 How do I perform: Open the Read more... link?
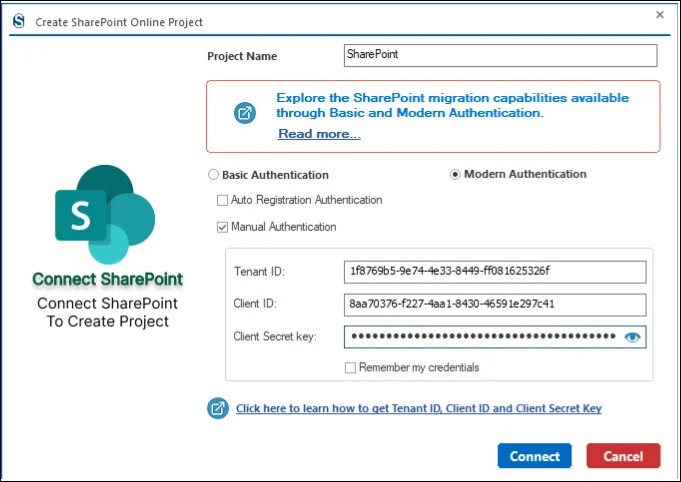[319, 134]
